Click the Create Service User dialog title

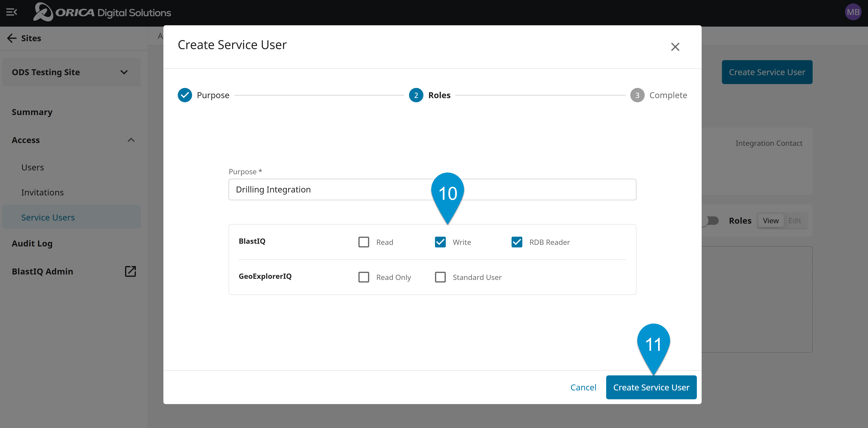pyautogui.click(x=232, y=45)
